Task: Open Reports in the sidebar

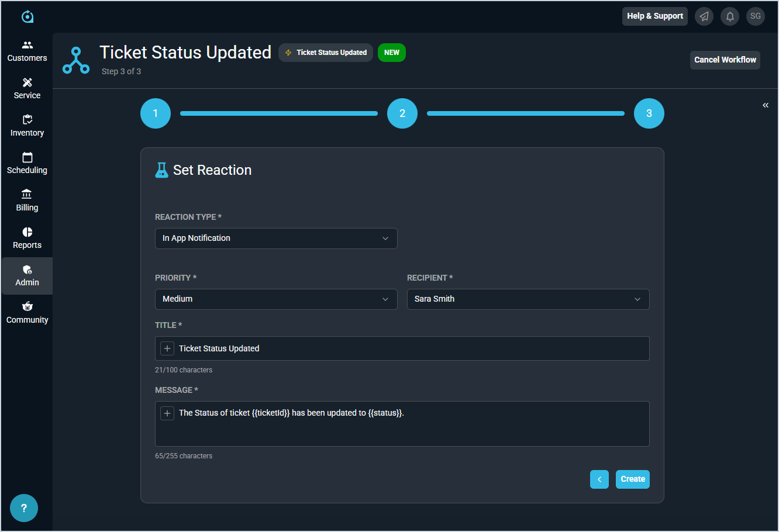Action: (27, 239)
